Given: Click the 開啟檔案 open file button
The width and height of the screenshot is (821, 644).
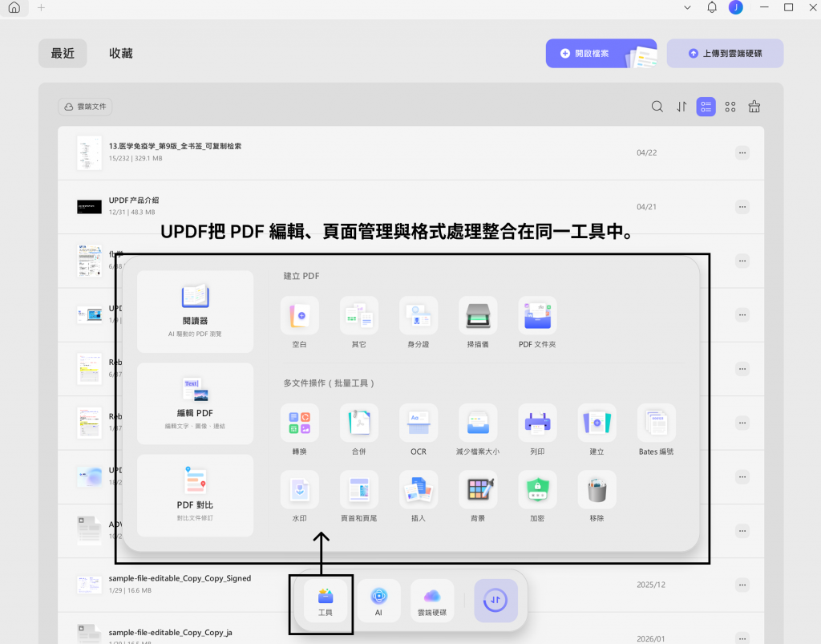Looking at the screenshot, I should point(601,54).
